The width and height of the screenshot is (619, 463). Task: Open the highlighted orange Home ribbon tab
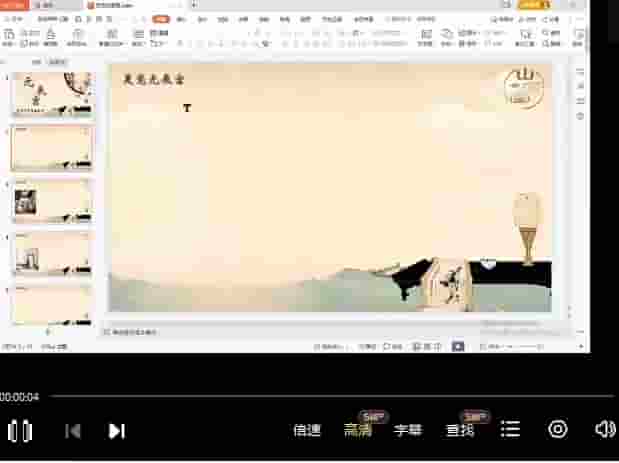(161, 19)
